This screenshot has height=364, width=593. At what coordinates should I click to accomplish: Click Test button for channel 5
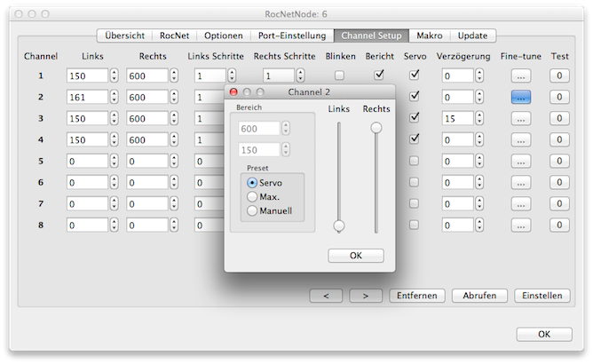pos(559,162)
